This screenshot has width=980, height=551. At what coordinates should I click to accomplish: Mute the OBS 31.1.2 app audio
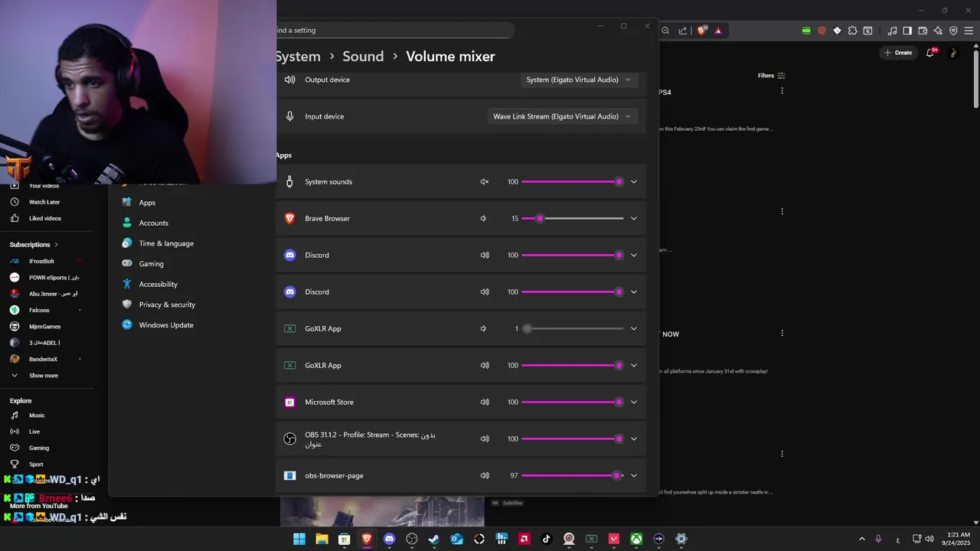(484, 439)
